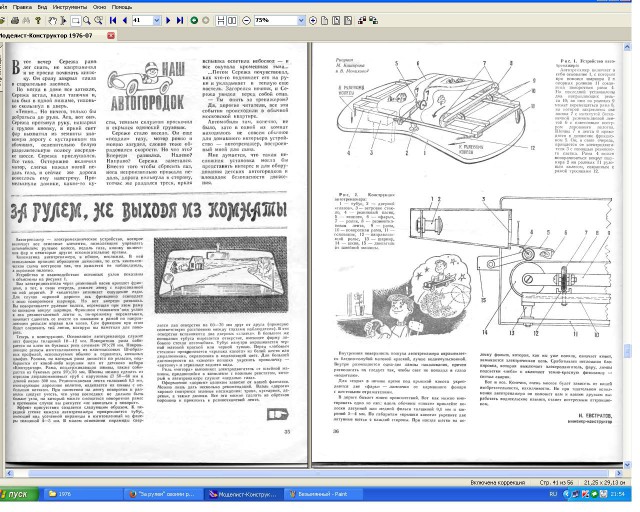Screen dimensions: 640x512
Task: Select the hand pan tool
Action: click(52, 20)
